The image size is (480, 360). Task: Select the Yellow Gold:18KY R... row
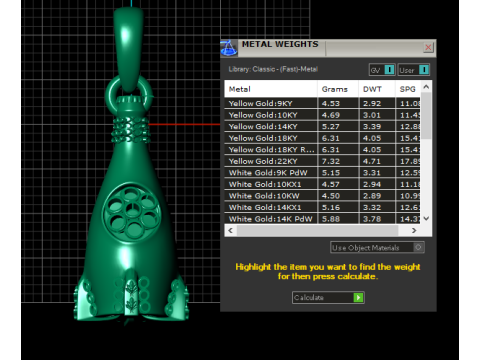(322, 149)
